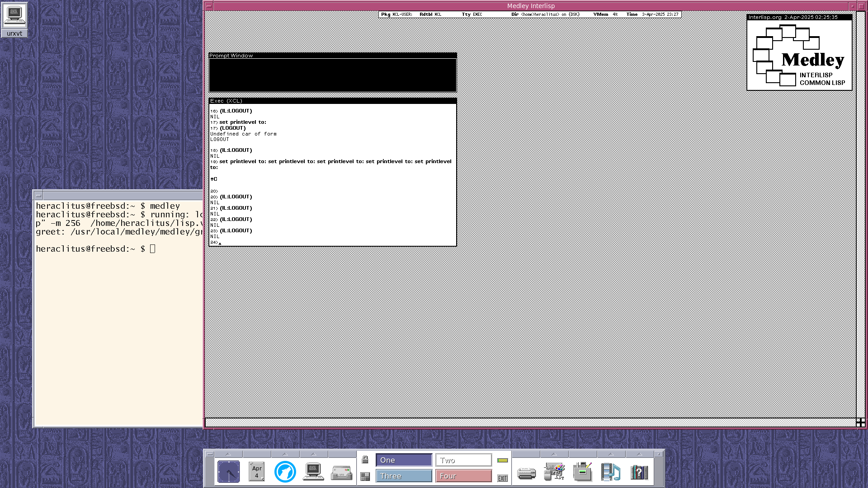Open the calendar icon showing Apr 4

coord(256,472)
